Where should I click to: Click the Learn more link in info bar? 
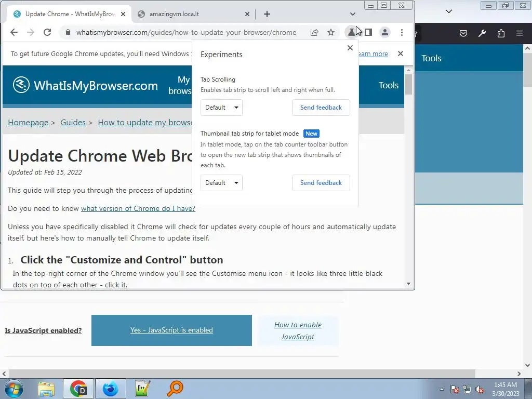pyautogui.click(x=373, y=54)
